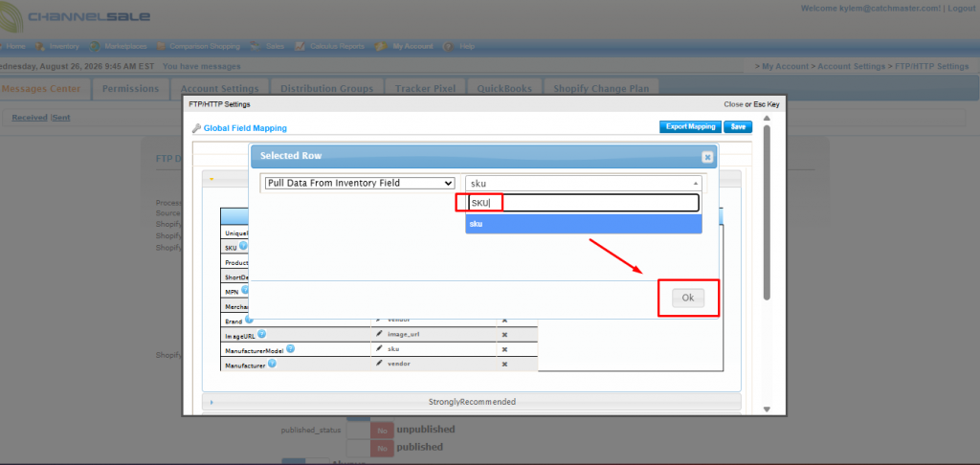Click FTP/HTTP Settings in the breadcrumb
The image size is (980, 465).
932,66
